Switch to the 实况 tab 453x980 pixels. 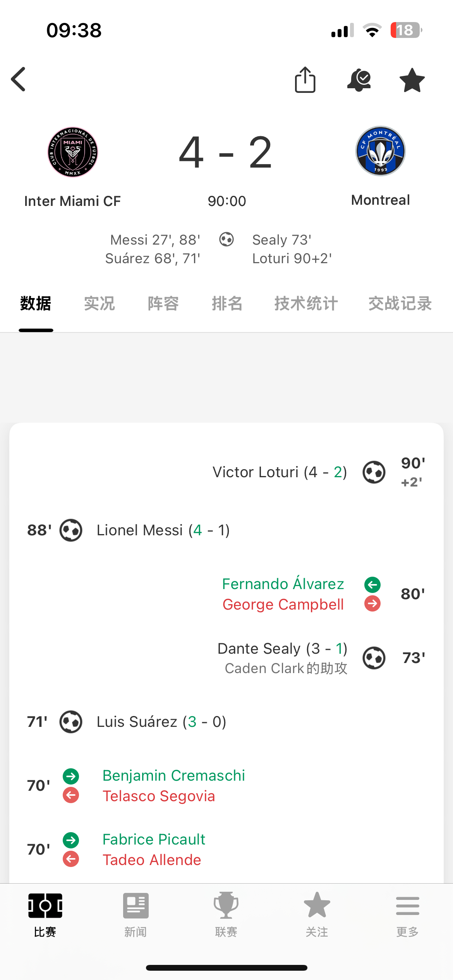100,303
